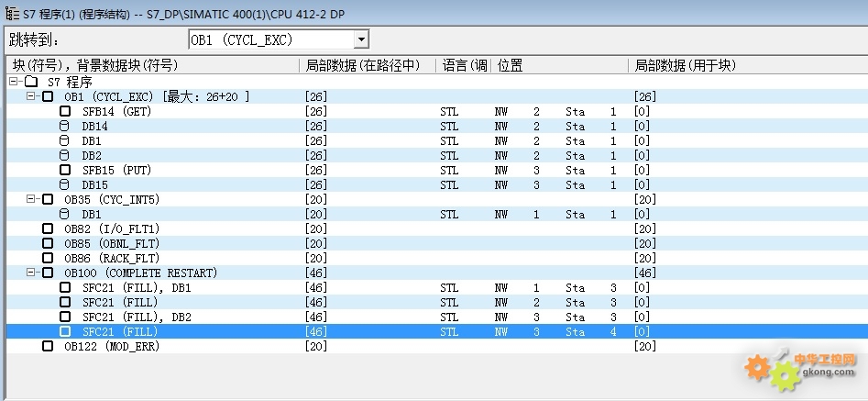Click the block icon of OB1 (CYCL_EXC)
The height and width of the screenshot is (401, 868).
(x=49, y=96)
